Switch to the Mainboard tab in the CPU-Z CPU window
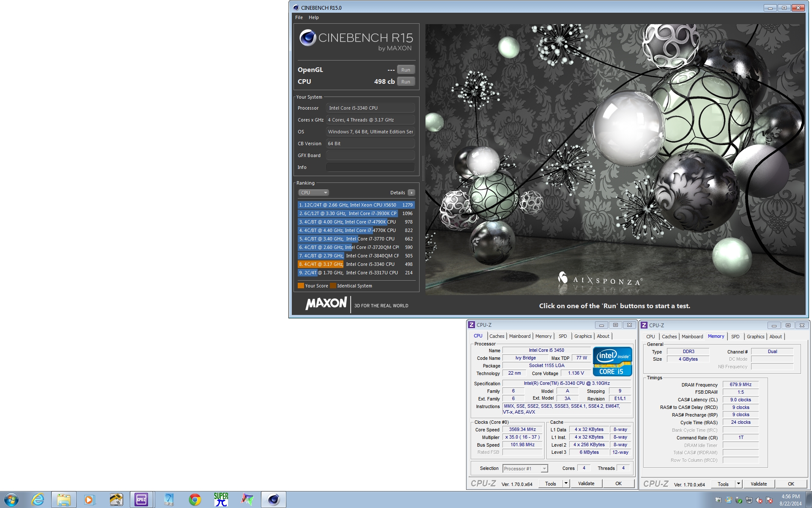Screen dimensions: 812x508 click(520, 336)
